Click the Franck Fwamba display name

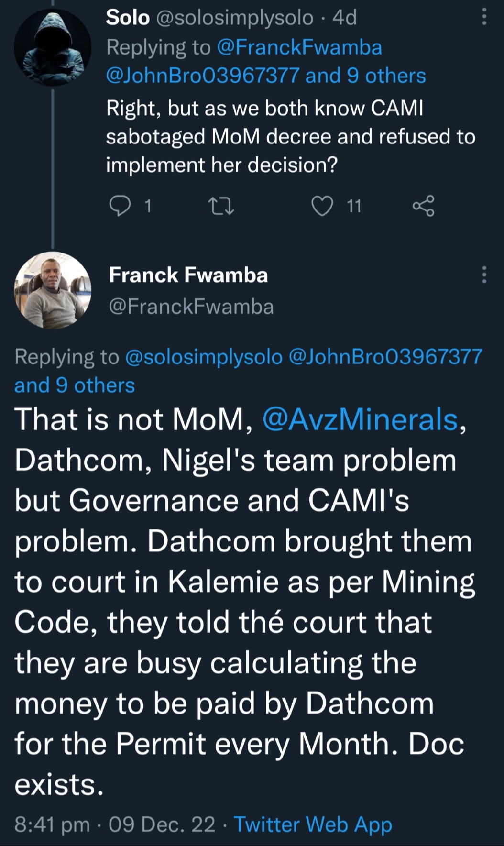click(188, 275)
